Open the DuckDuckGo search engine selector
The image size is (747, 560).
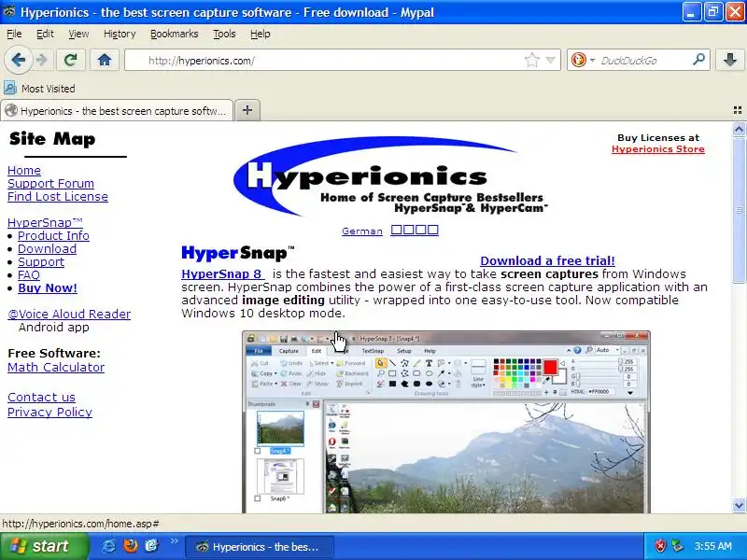pyautogui.click(x=583, y=60)
